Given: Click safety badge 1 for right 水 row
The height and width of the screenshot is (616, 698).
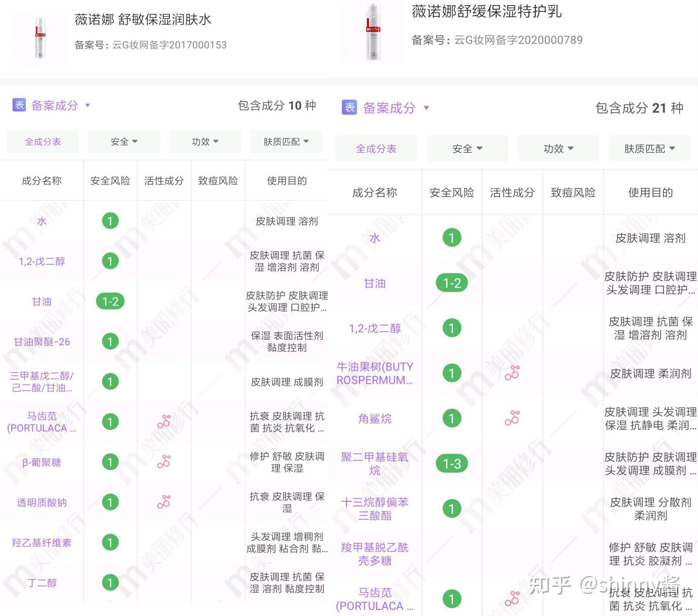Looking at the screenshot, I should (x=452, y=238).
